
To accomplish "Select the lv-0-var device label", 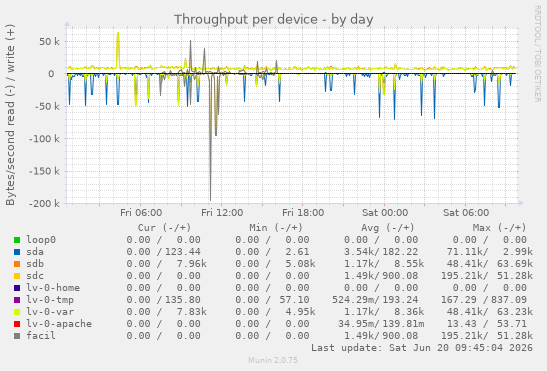I will click(50, 312).
